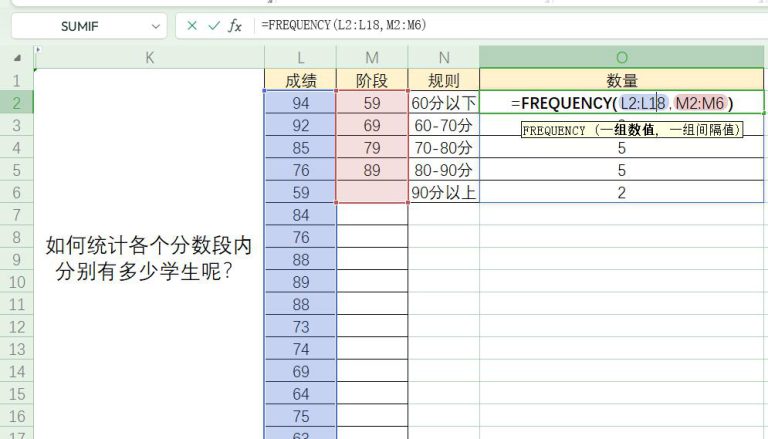Select column O header

pos(622,57)
